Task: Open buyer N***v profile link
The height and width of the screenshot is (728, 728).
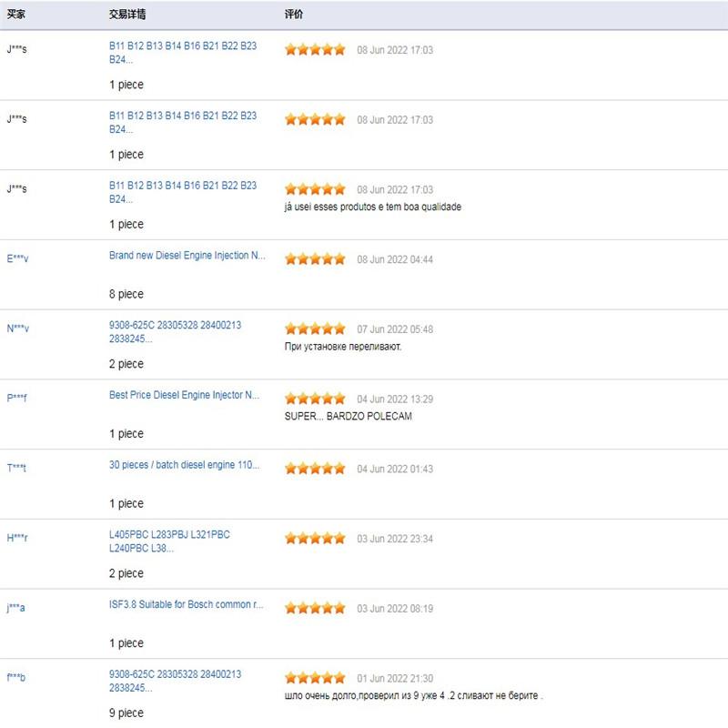Action: (17, 329)
